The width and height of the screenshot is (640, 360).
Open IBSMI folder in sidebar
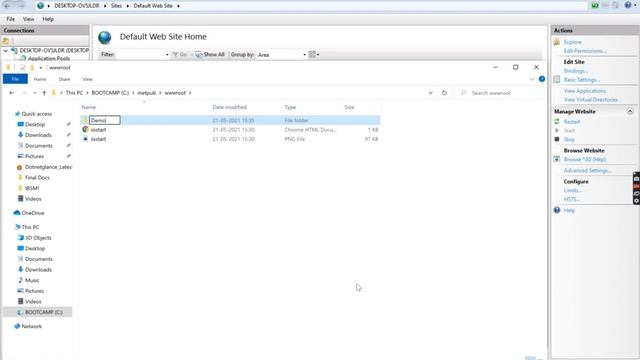tap(32, 188)
